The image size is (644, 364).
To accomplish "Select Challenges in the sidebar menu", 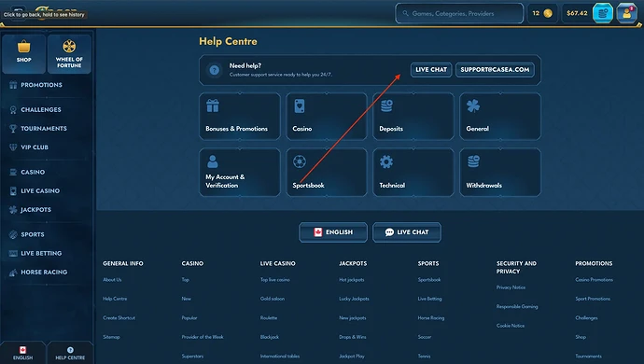I will 41,110.
